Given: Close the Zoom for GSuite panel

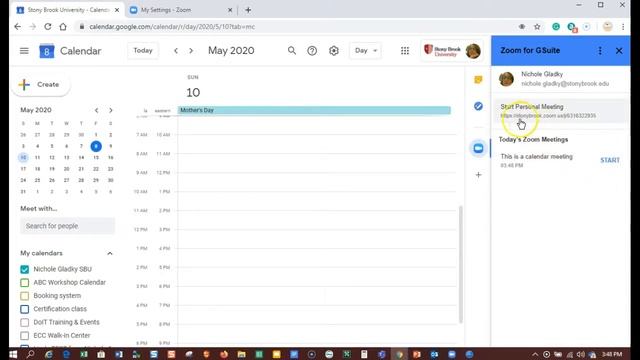Looking at the screenshot, I should pos(619,51).
